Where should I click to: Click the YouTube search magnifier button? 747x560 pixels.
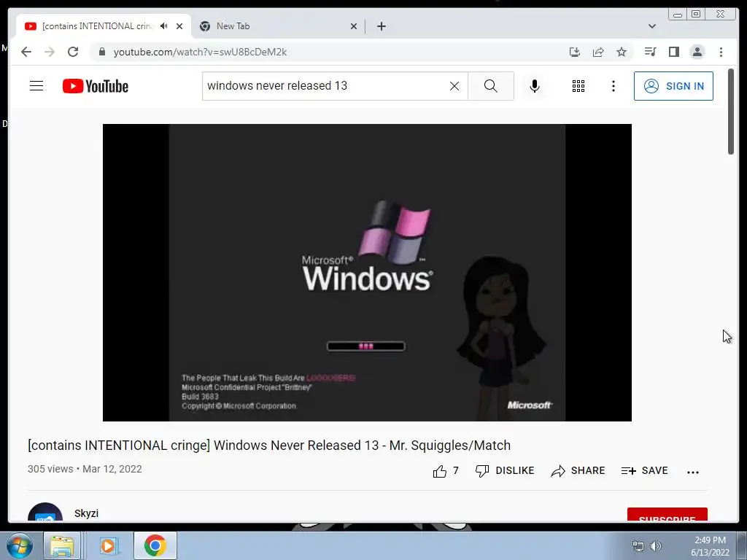click(x=491, y=86)
